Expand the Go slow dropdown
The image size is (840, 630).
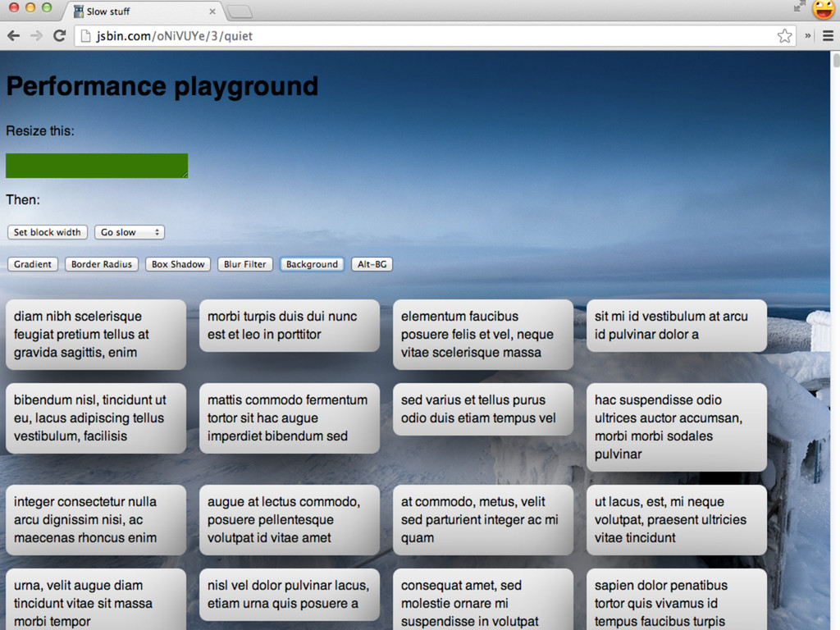click(x=130, y=232)
